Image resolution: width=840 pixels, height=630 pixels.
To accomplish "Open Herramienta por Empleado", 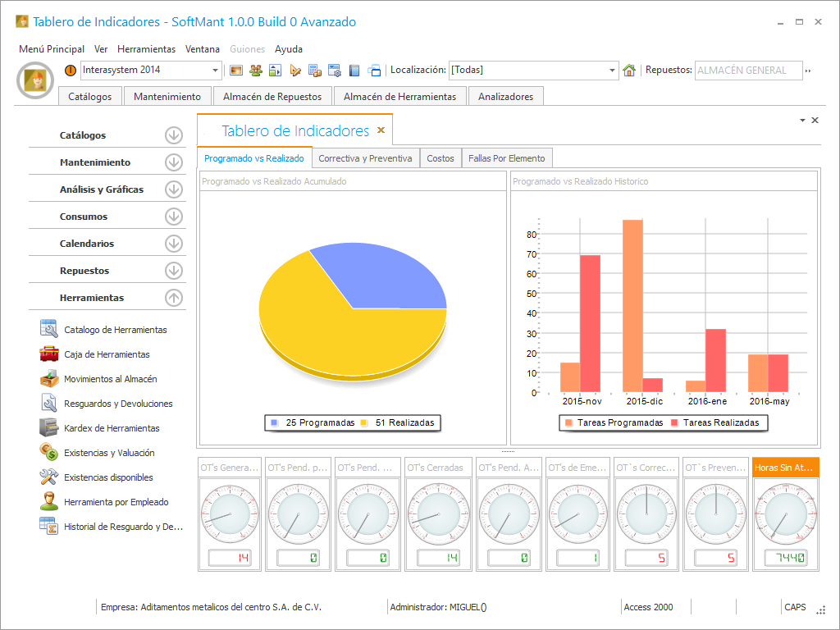I will click(x=116, y=502).
